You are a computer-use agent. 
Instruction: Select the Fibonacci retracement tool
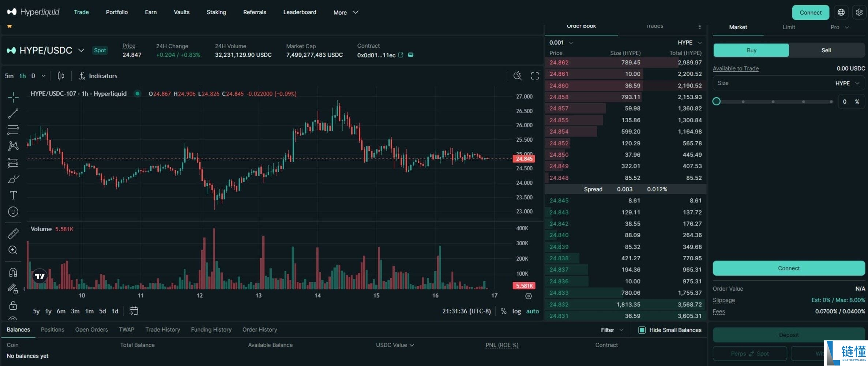coord(13,130)
